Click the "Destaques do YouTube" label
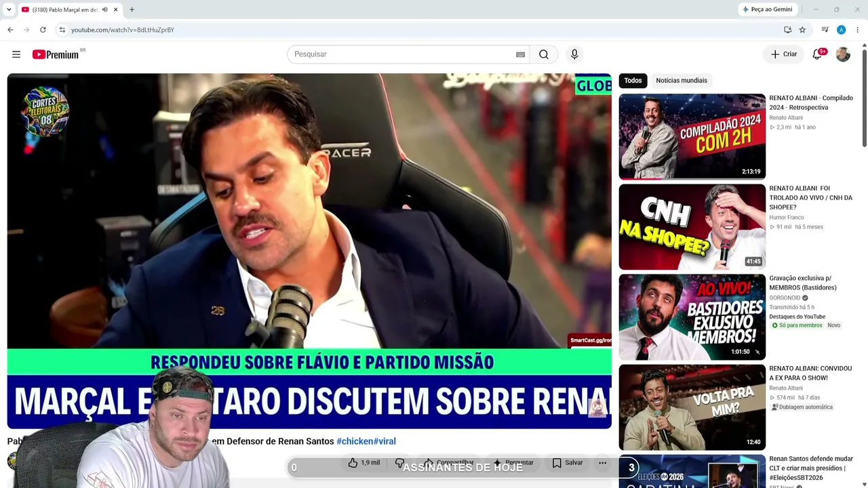868x488 pixels. click(797, 317)
